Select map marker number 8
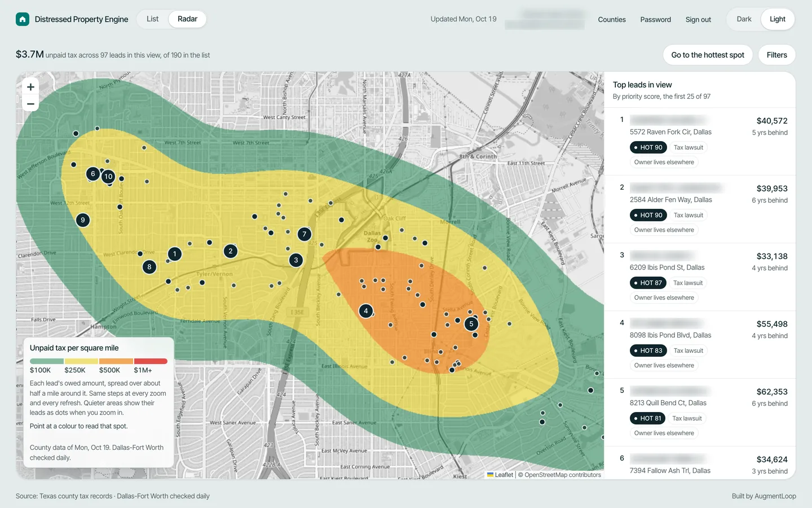 [x=149, y=267]
